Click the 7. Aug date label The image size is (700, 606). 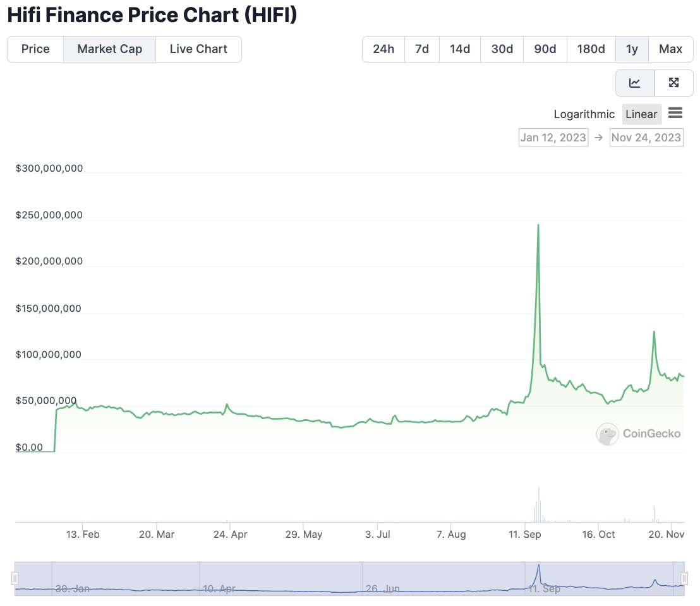tap(451, 534)
